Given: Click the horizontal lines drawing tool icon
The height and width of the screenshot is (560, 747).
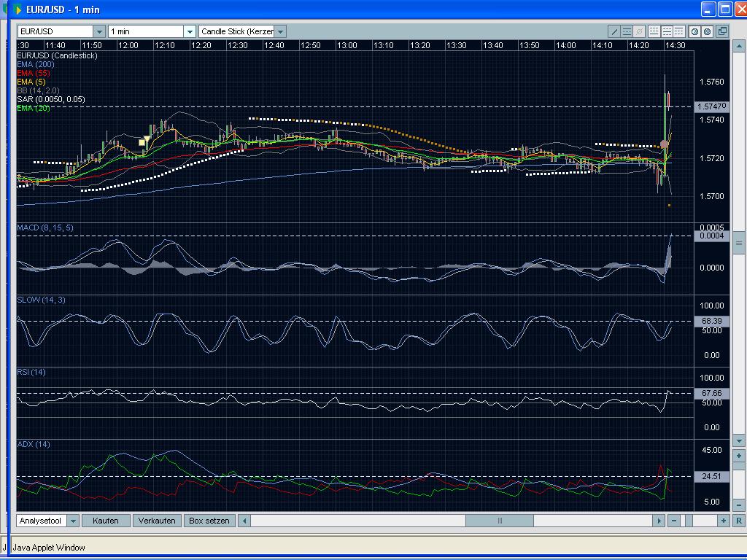Looking at the screenshot, I should pos(627,31).
